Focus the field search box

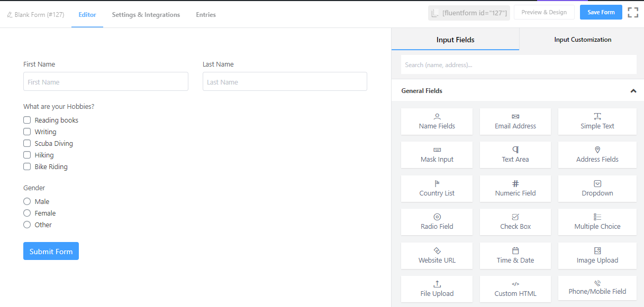(x=519, y=65)
